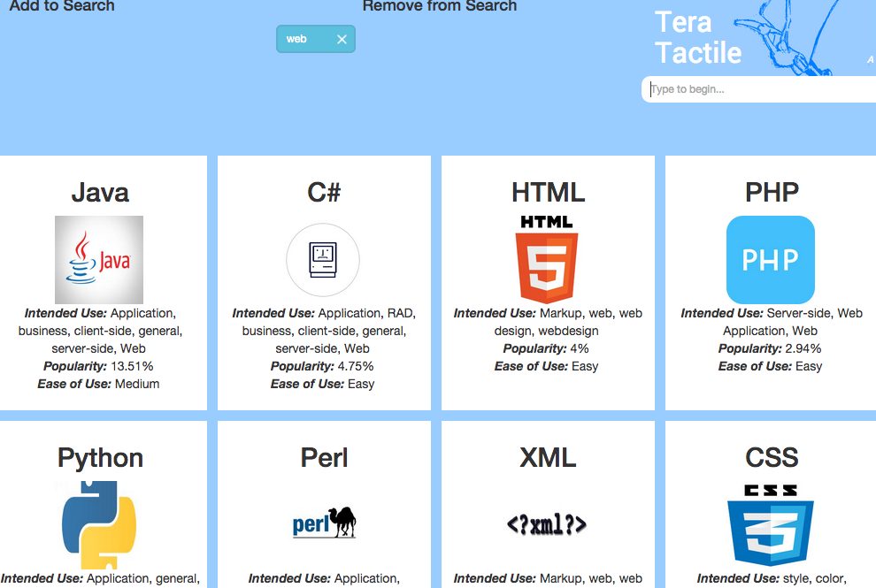The image size is (876, 588).
Task: Click Python's 'Intended Use: Application, general' line
Action: (100, 578)
